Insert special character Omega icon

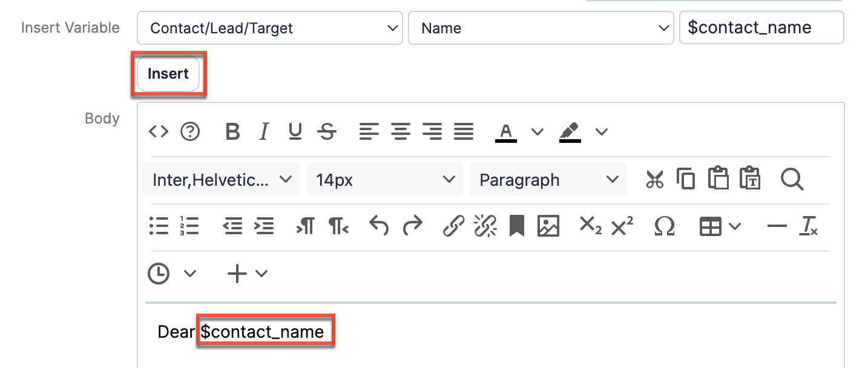pyautogui.click(x=664, y=226)
